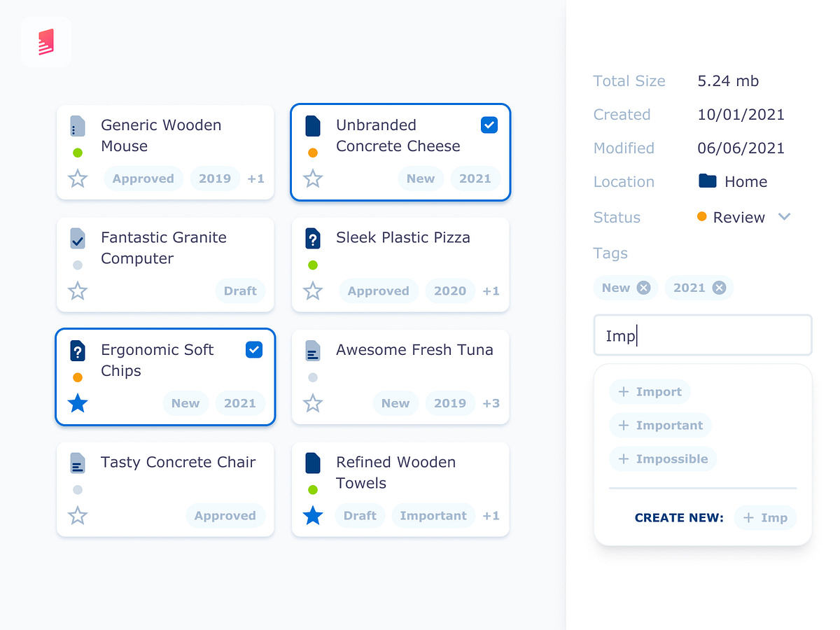Select Important from the tag suggestions

click(x=660, y=425)
